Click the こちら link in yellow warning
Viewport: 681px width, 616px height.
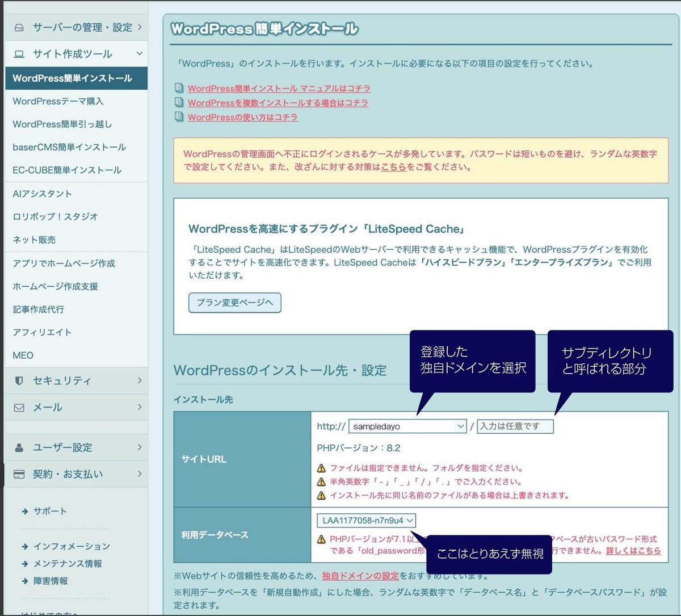click(393, 167)
